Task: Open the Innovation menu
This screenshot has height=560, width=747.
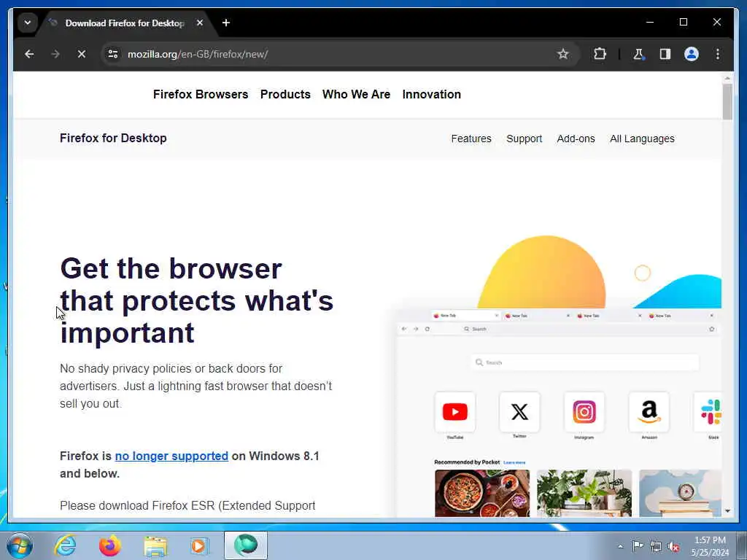Action: click(x=432, y=94)
